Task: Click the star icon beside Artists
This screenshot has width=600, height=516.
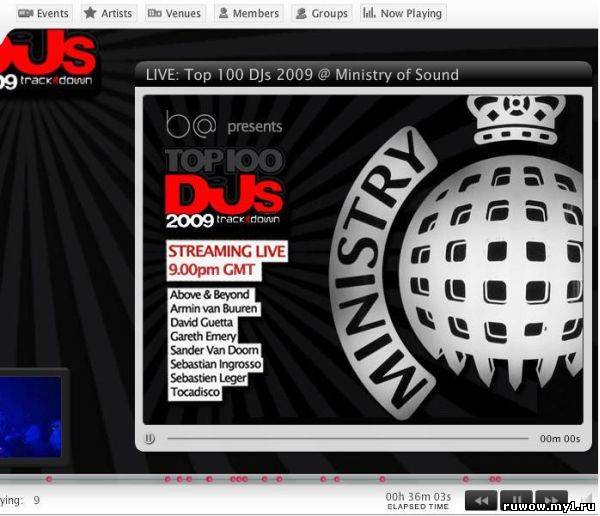Action: (x=90, y=13)
